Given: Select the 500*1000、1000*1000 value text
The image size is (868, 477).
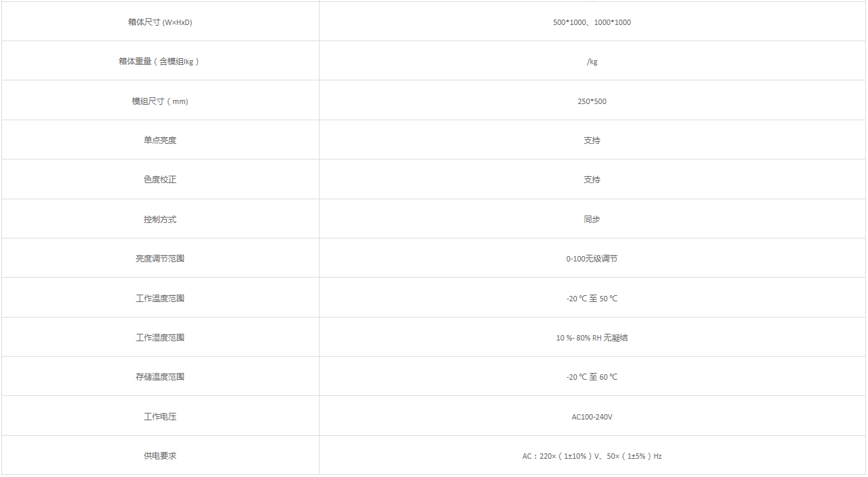Looking at the screenshot, I should click(592, 22).
